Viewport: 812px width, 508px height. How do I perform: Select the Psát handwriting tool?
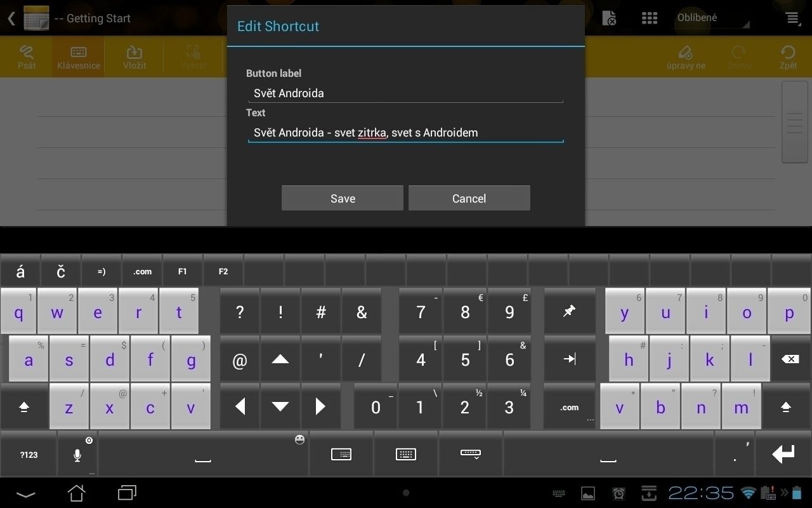[x=26, y=57]
